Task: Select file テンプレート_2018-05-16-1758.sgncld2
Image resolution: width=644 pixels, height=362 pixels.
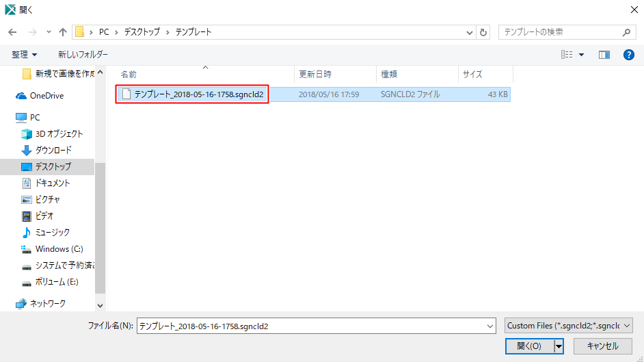Action: [x=192, y=94]
